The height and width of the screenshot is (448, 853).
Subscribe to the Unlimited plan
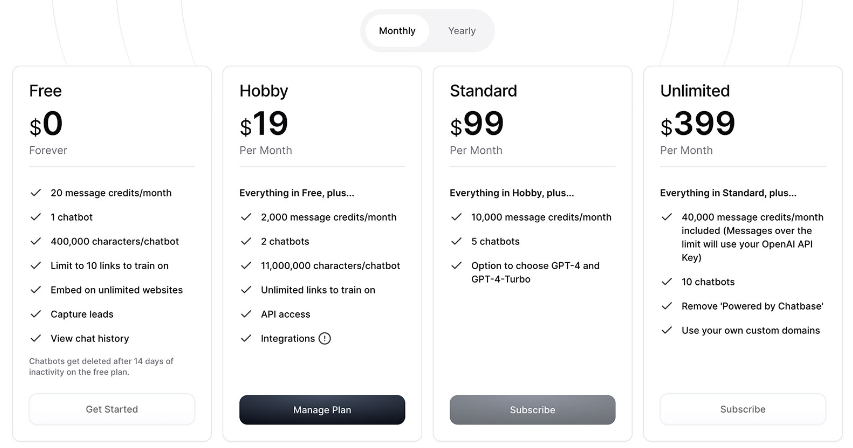click(743, 409)
